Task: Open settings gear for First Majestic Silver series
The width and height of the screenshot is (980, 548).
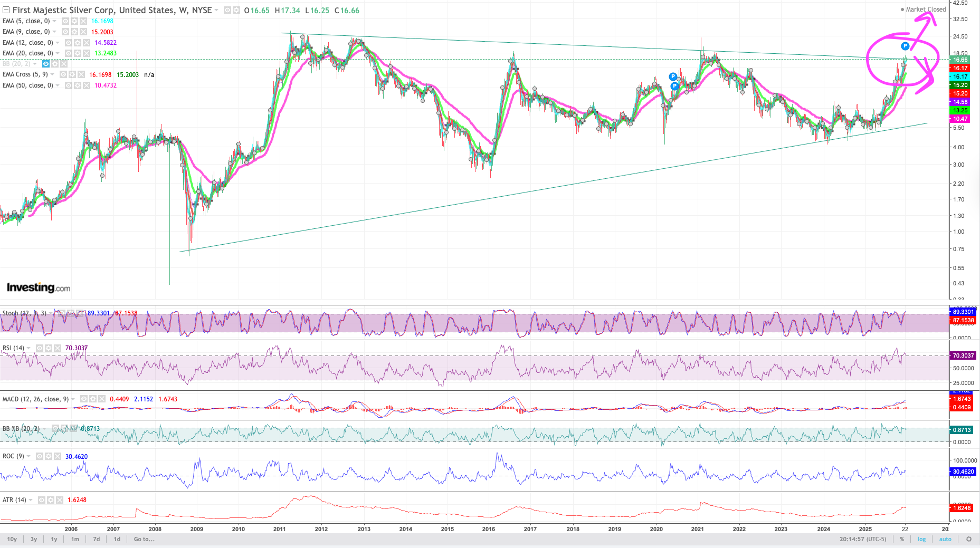Action: tap(236, 10)
